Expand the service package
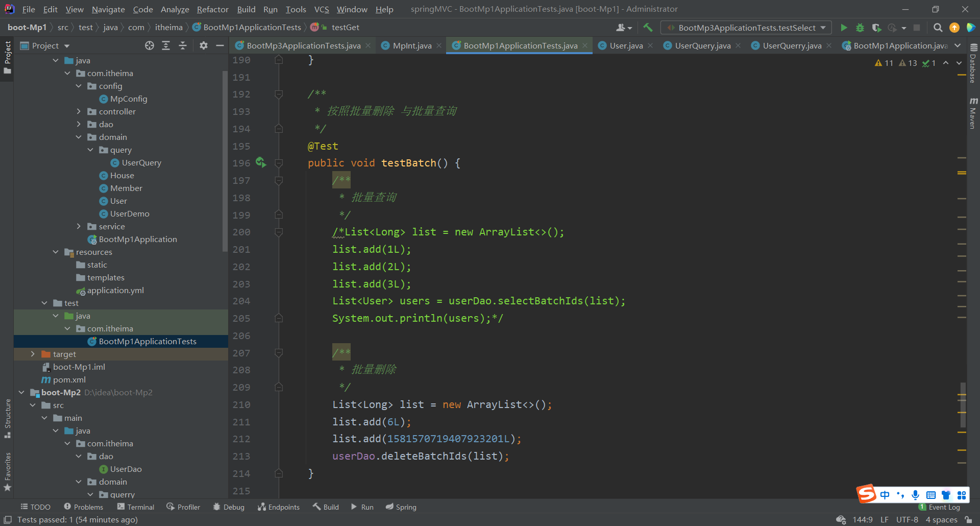 tap(79, 226)
